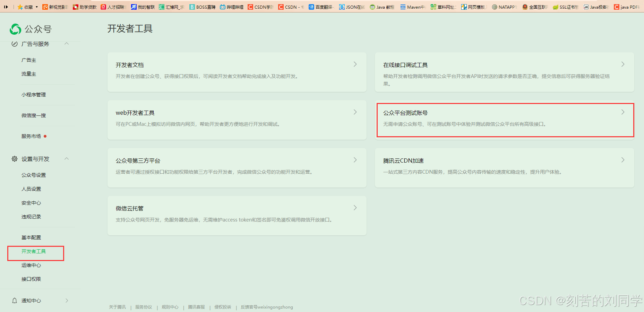Open the 草料网址 bookmark

443,7
